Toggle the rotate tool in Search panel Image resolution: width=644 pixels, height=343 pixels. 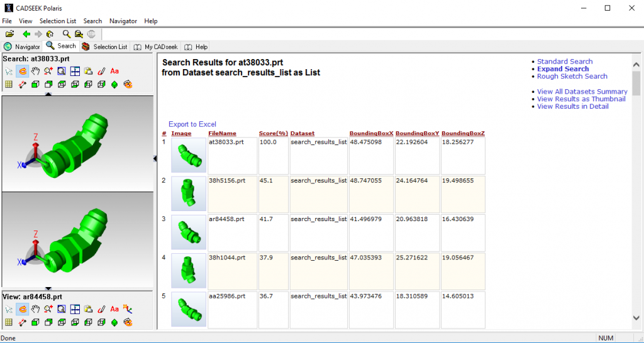point(22,71)
